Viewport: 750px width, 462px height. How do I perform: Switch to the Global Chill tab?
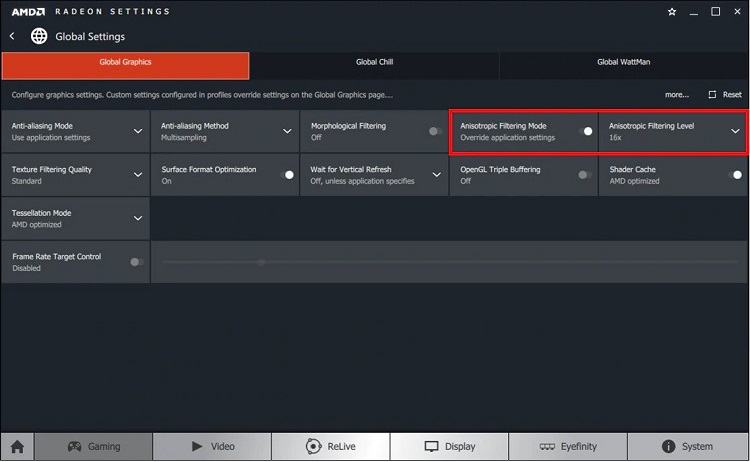[x=374, y=62]
